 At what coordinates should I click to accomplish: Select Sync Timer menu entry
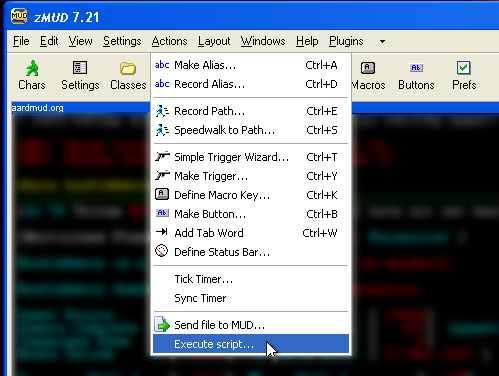pyautogui.click(x=251, y=298)
